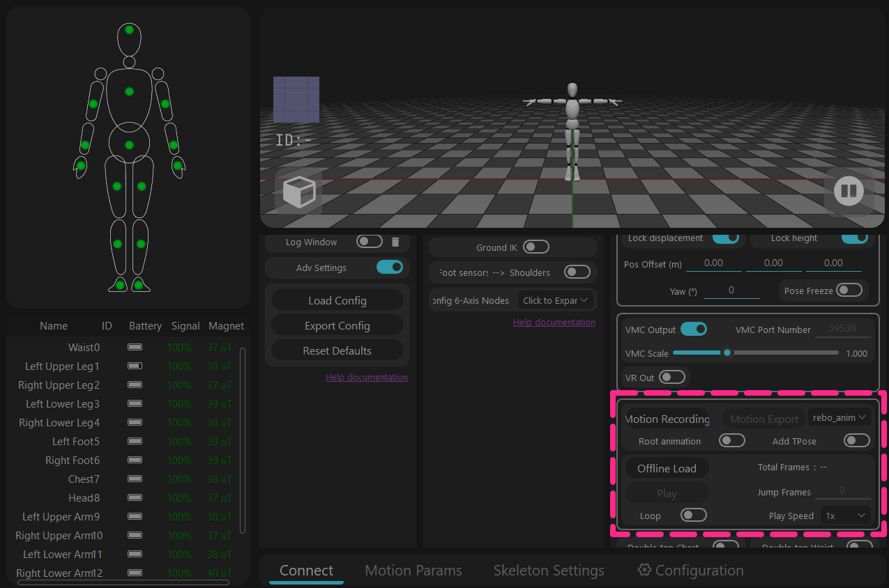Switch to the Motion Params tab
Image resolution: width=889 pixels, height=588 pixels.
tap(413, 571)
